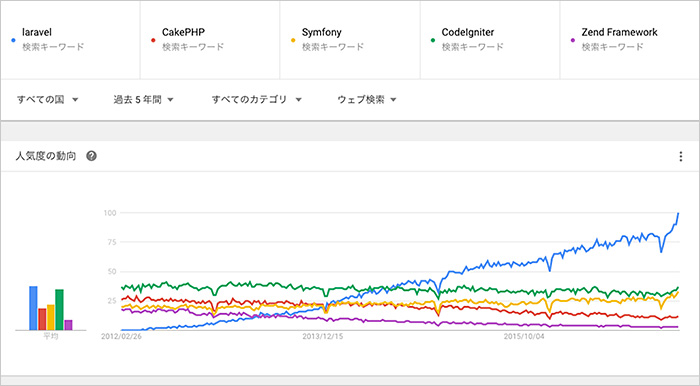Expand the すべてのカテゴリ category dropdown
Screen dimensions: 700x386
click(257, 100)
